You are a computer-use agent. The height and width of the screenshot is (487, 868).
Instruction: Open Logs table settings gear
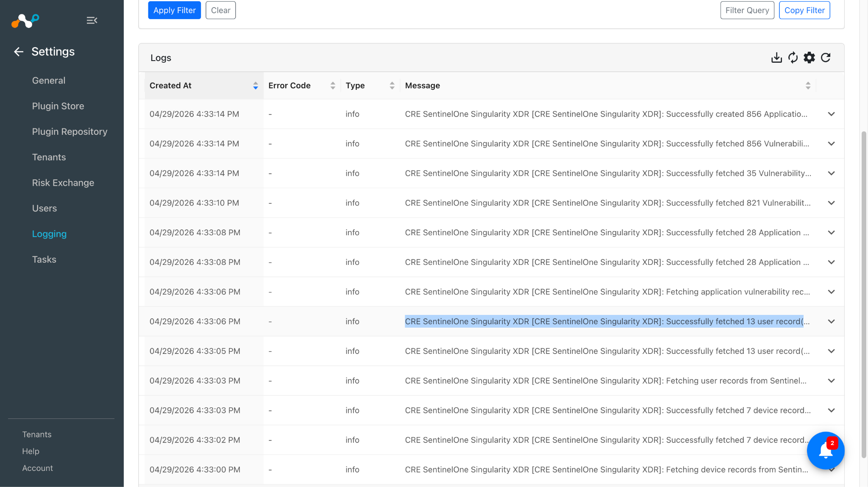pos(810,58)
